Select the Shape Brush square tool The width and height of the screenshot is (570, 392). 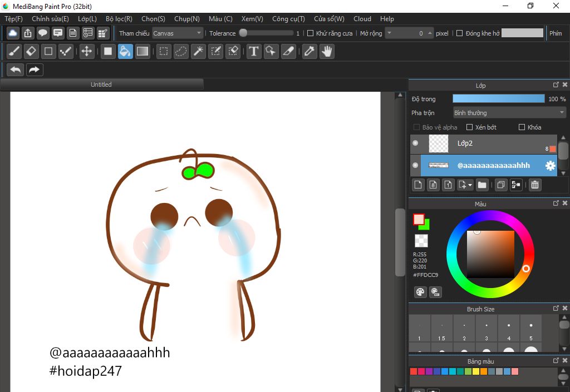[48, 51]
